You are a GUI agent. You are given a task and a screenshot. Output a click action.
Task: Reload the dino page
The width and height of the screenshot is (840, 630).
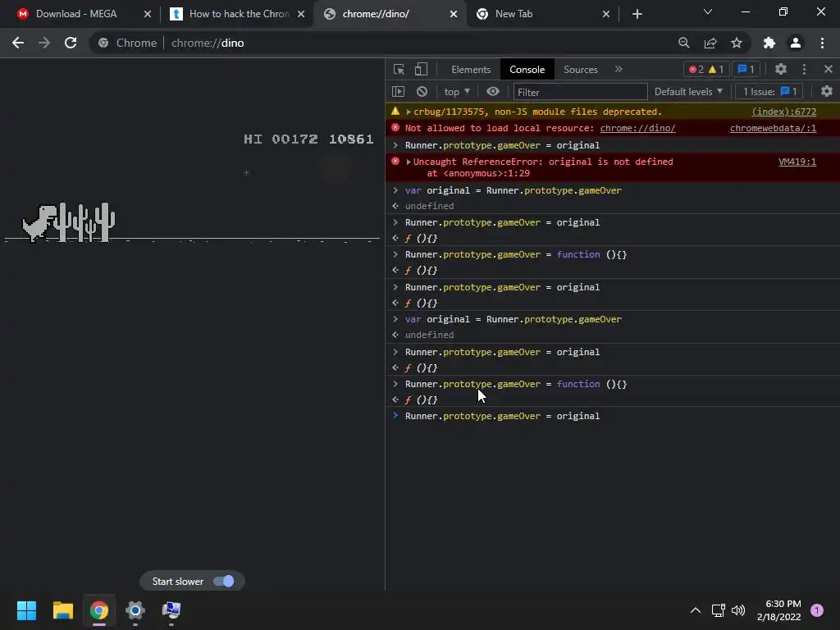tap(71, 43)
